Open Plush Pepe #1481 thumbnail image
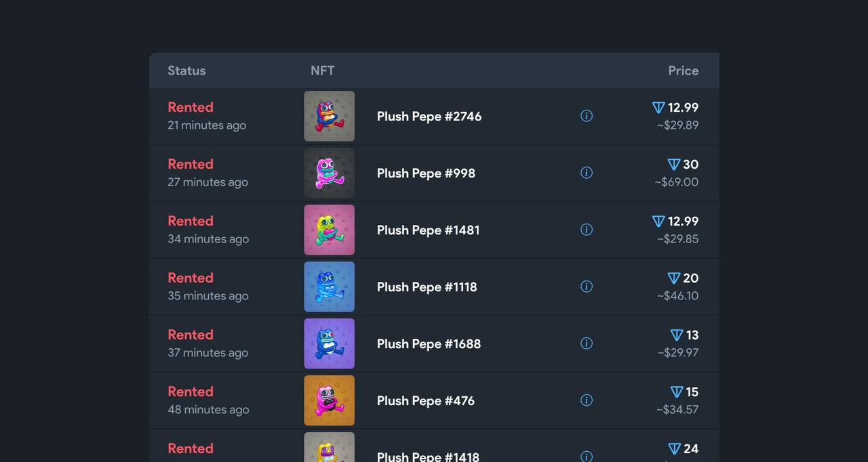 click(x=329, y=230)
